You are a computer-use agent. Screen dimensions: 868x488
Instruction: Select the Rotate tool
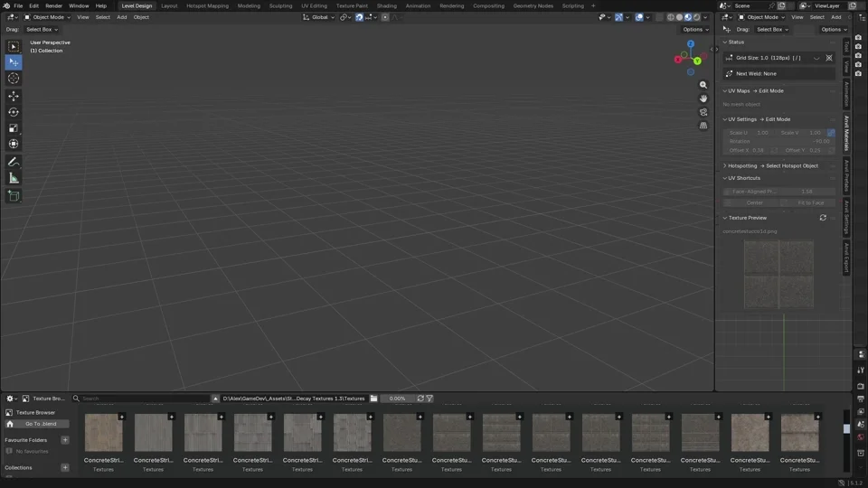(14, 112)
